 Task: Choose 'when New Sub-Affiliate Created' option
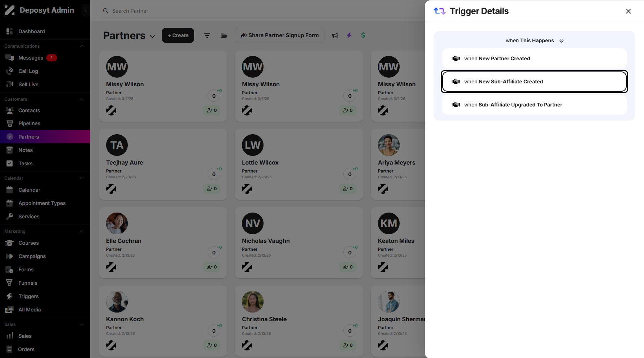(534, 82)
